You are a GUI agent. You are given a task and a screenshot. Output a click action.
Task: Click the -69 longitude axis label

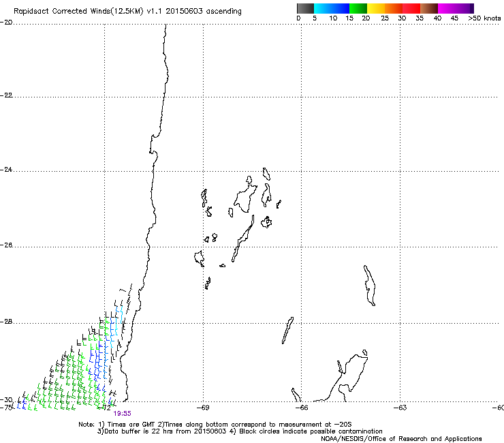[203, 408]
